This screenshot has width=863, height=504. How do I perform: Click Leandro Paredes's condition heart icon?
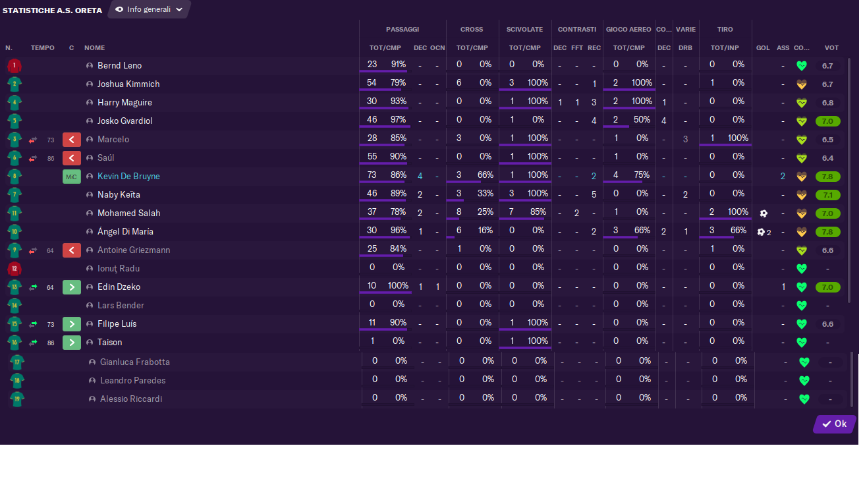[804, 381]
